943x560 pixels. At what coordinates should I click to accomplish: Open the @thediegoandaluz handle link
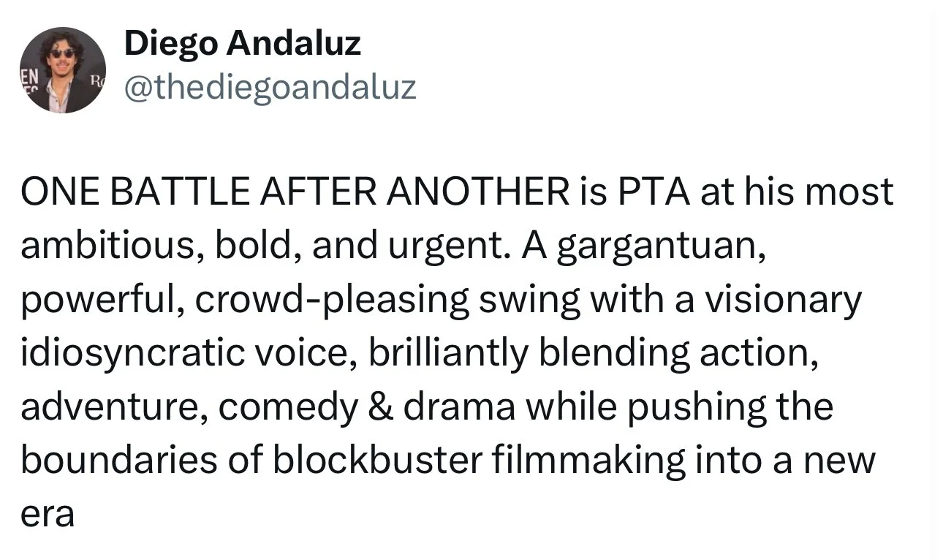270,87
